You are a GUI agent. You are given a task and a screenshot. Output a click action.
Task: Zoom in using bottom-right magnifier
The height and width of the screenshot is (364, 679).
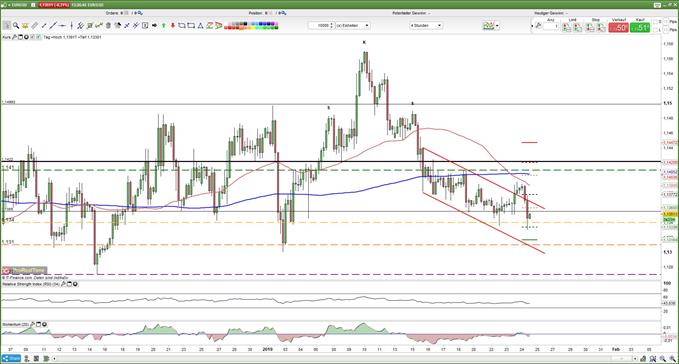(673, 359)
